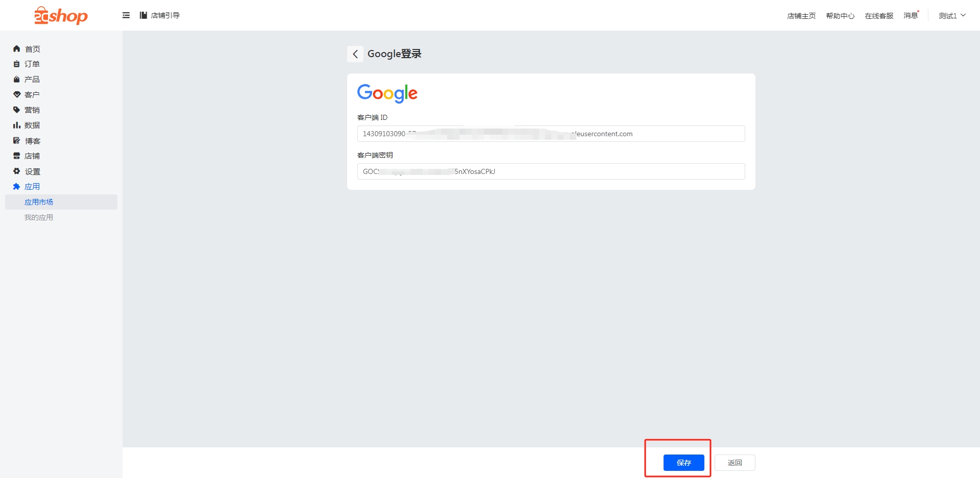The width and height of the screenshot is (980, 478).
Task: Click the 客户端密钥 secret input field
Action: click(x=551, y=171)
